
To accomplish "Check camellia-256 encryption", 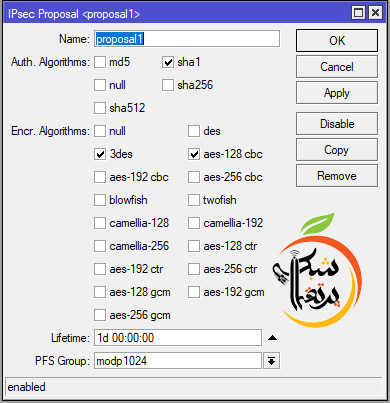I will coord(100,246).
